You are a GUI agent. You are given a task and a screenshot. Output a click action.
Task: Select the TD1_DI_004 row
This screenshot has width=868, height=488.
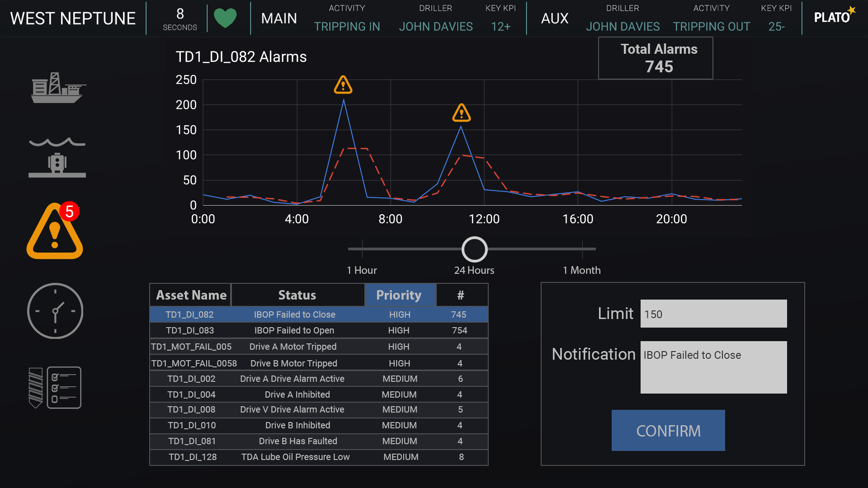coord(319,394)
